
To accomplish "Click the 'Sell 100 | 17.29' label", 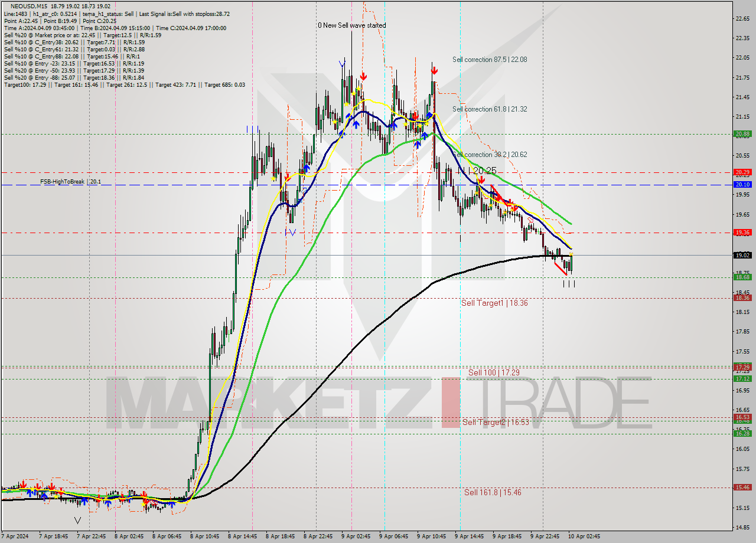I will pos(494,372).
